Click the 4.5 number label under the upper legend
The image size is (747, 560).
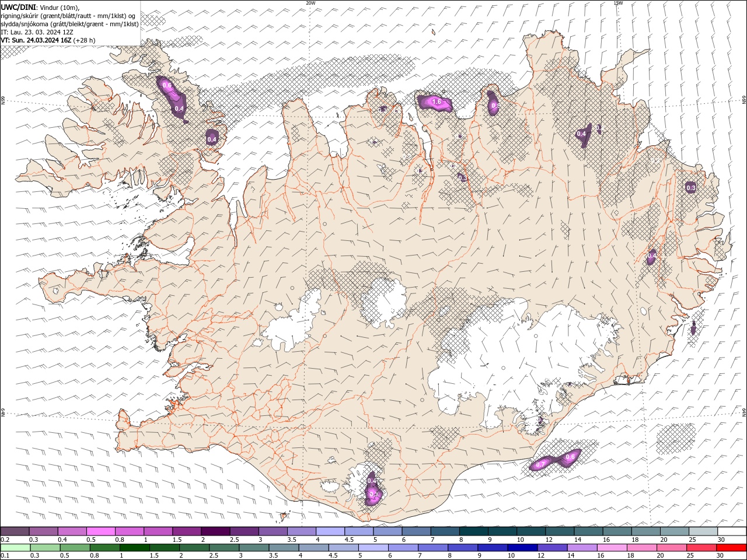[349, 540]
